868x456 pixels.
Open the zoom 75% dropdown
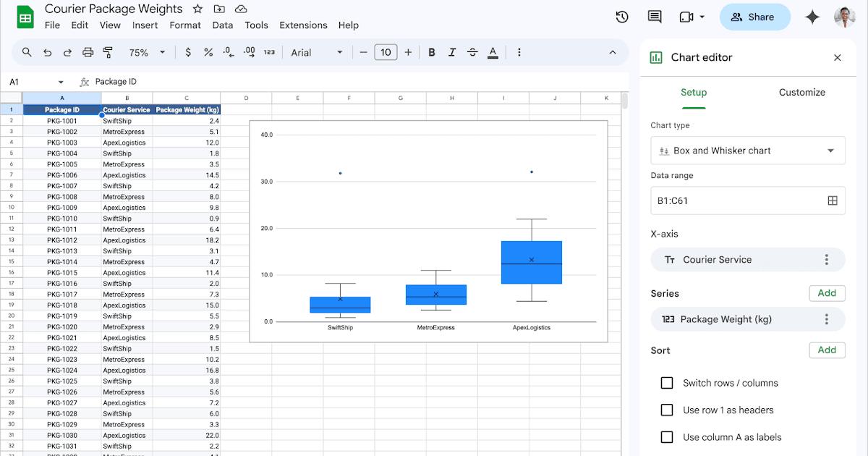[x=147, y=52]
